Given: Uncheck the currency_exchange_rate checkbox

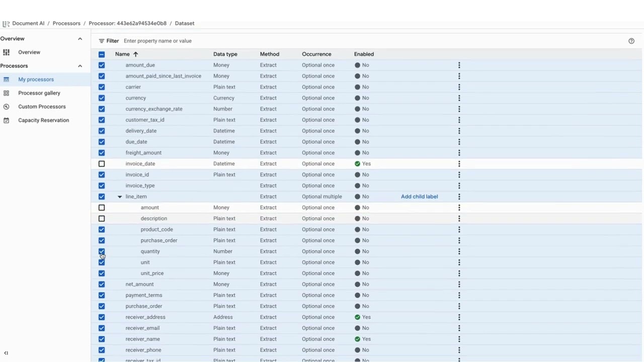Looking at the screenshot, I should click(102, 109).
